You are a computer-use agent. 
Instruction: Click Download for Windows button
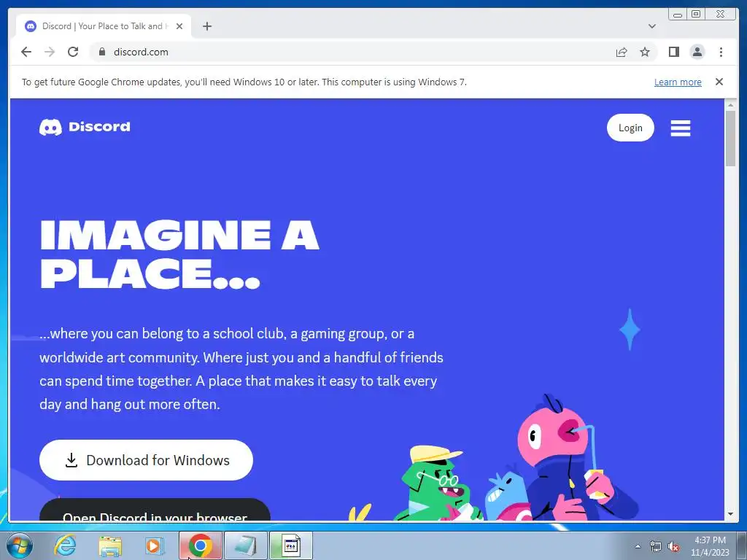[x=146, y=460]
